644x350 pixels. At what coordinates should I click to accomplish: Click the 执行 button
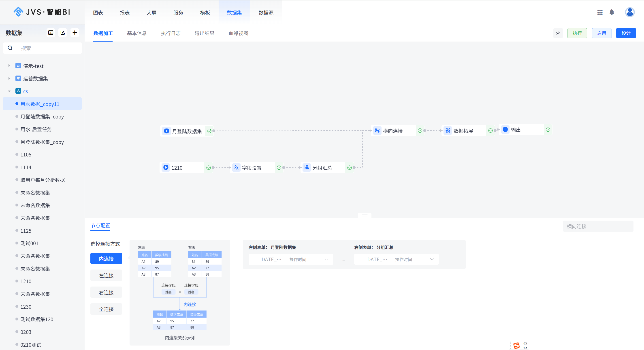pos(577,33)
